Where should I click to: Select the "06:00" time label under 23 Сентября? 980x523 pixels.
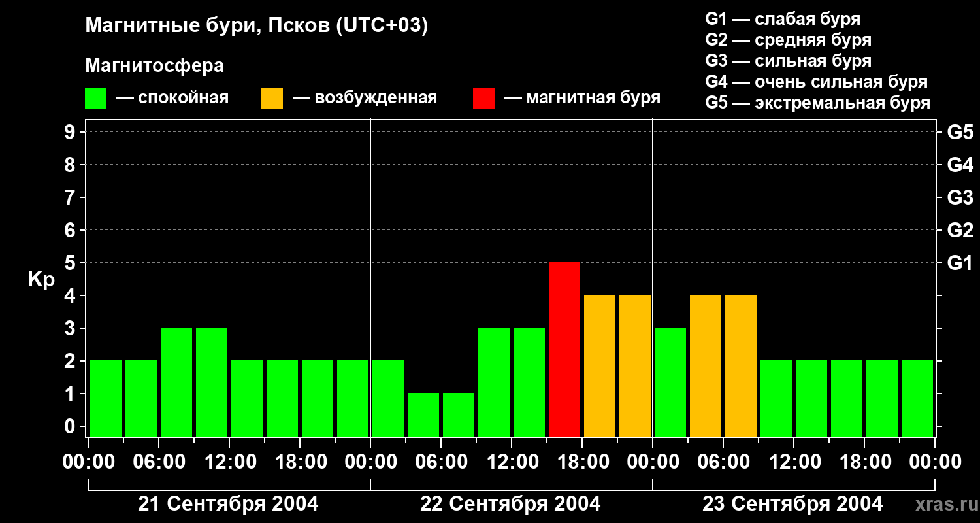click(x=723, y=462)
